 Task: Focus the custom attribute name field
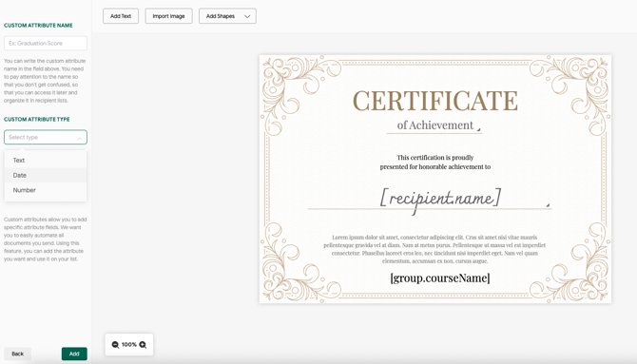(46, 43)
